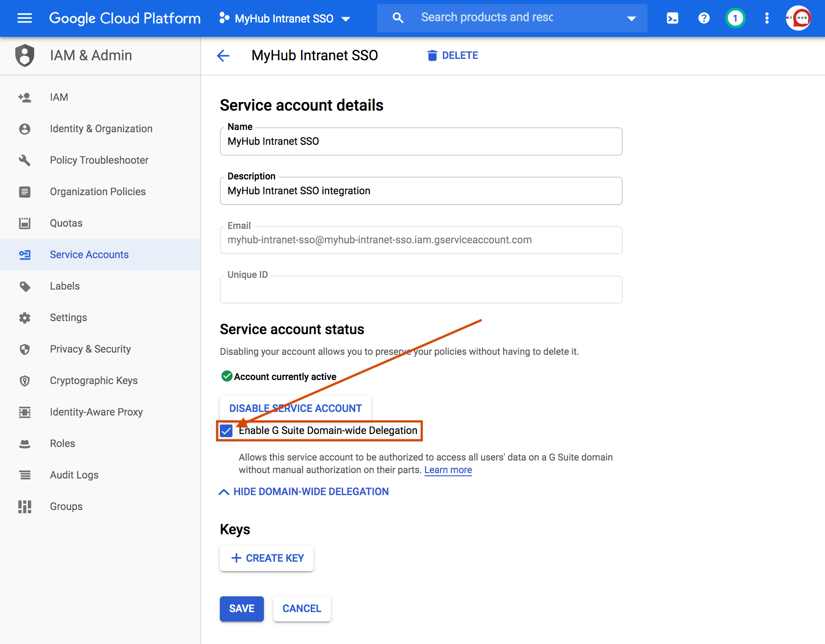This screenshot has height=644, width=825.
Task: Disable the service account
Action: 295,408
